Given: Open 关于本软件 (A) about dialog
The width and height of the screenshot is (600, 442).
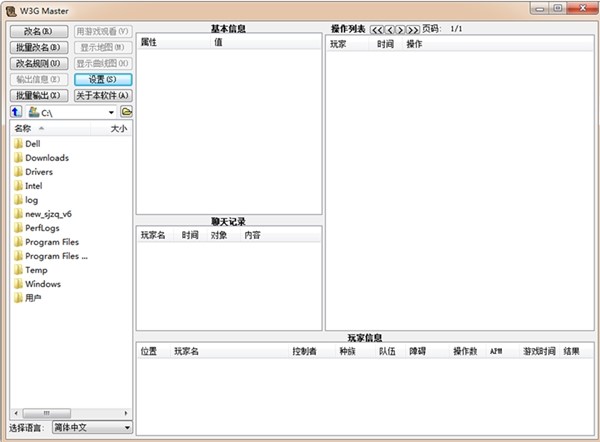Looking at the screenshot, I should (103, 96).
